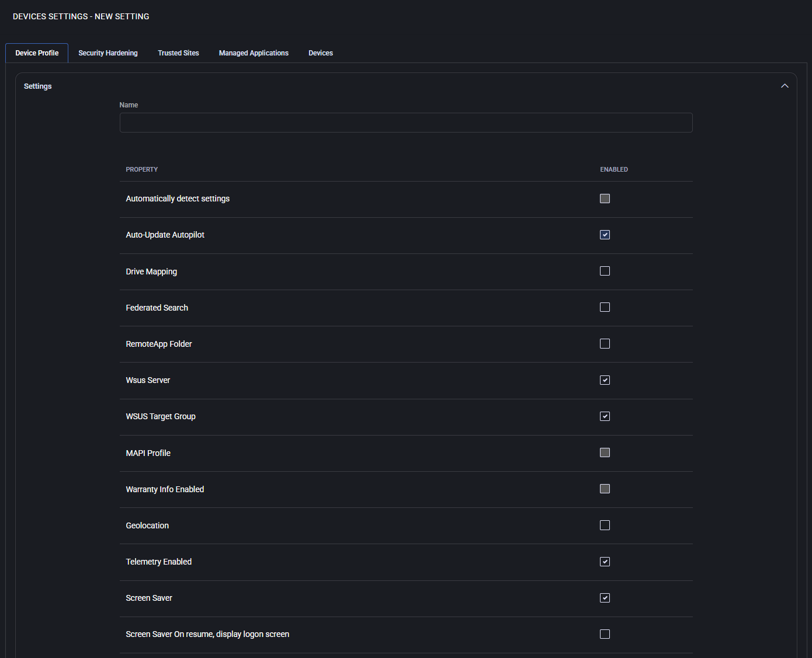Disable the Telemetry Enabled checkbox
This screenshot has height=658, width=812.
[605, 562]
